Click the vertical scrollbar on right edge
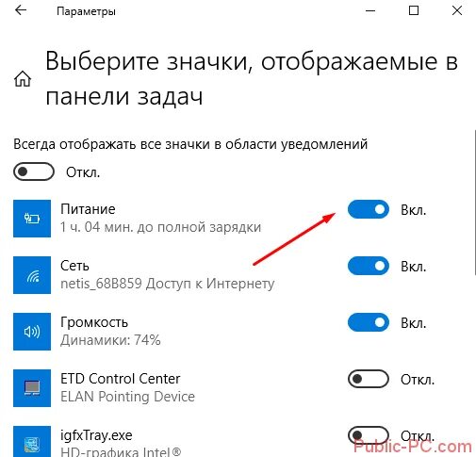Screen dimensions: 476x457 pos(474,203)
